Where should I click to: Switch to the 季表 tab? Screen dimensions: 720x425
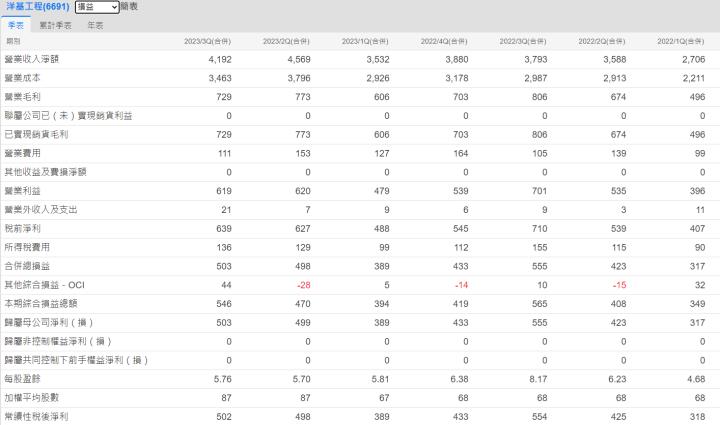click(x=16, y=24)
